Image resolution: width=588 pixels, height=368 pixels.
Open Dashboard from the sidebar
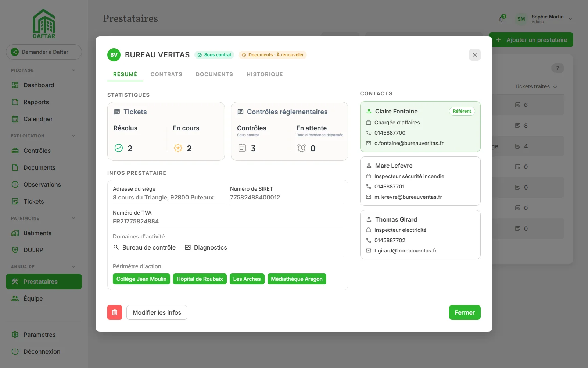44,85
